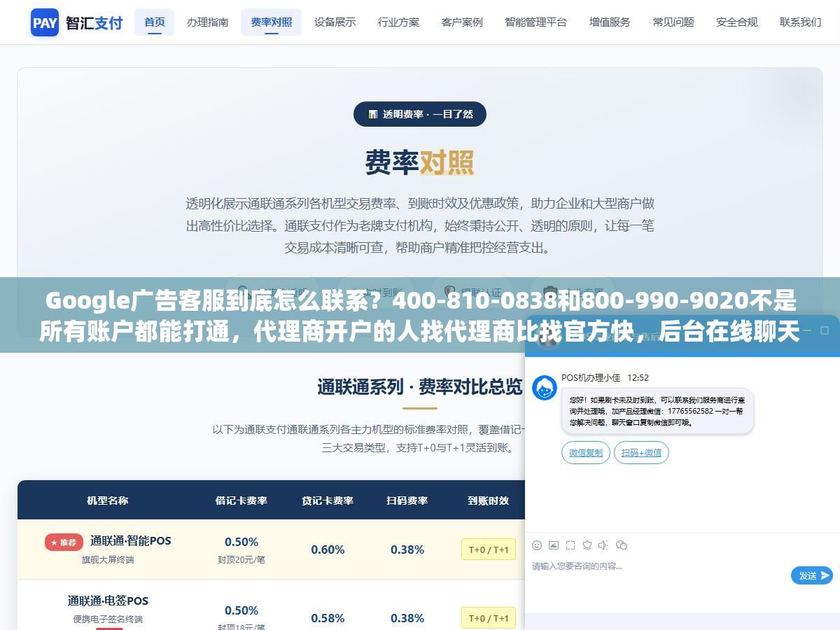Click the POS机办理小佳 12:52 sender label
Image resolution: width=840 pixels, height=630 pixels.
(x=605, y=377)
